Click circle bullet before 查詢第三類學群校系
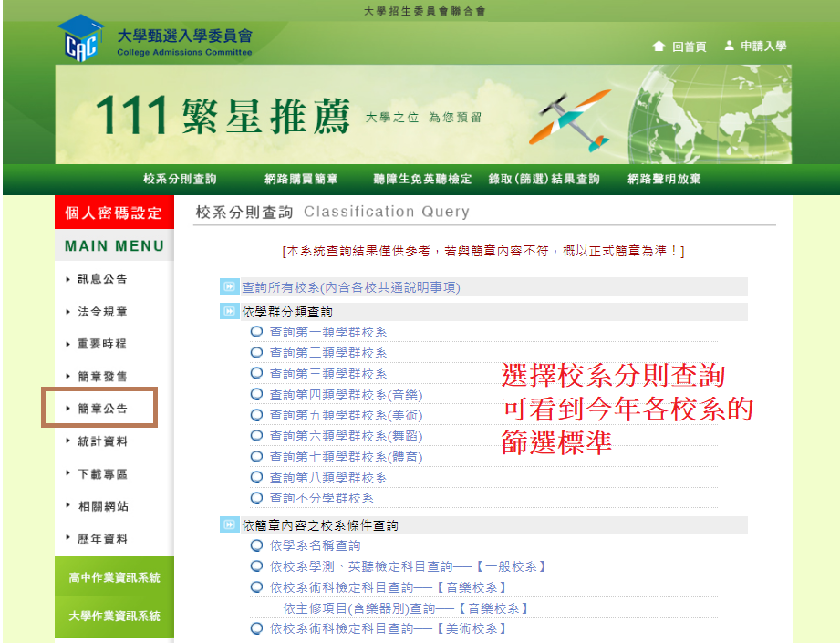Viewport: 840px width, 643px height. pyautogui.click(x=256, y=373)
